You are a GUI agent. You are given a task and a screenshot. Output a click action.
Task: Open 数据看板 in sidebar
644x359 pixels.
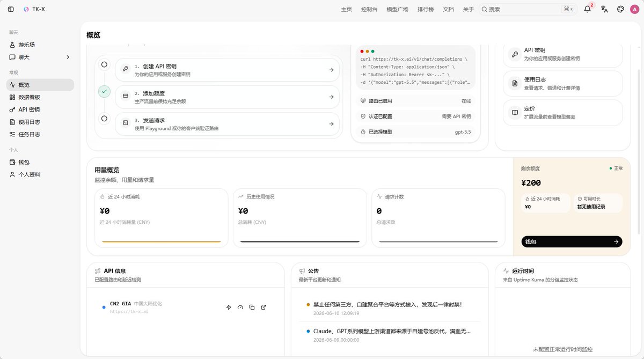click(40, 97)
